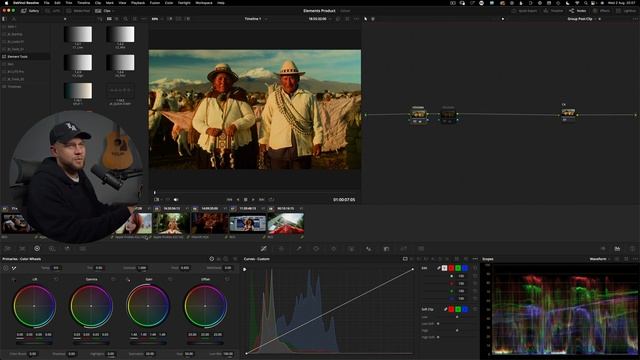640x360 pixels.
Task: Open the Power Window palette icon
Action: 316,248
